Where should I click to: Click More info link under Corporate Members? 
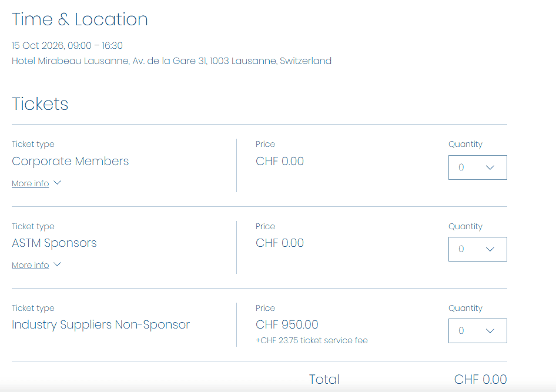(30, 183)
